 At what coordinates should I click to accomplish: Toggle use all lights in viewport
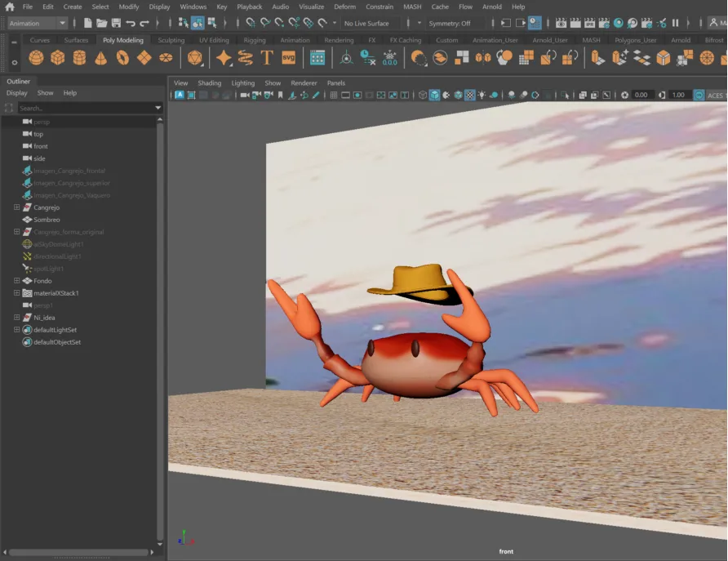(482, 96)
